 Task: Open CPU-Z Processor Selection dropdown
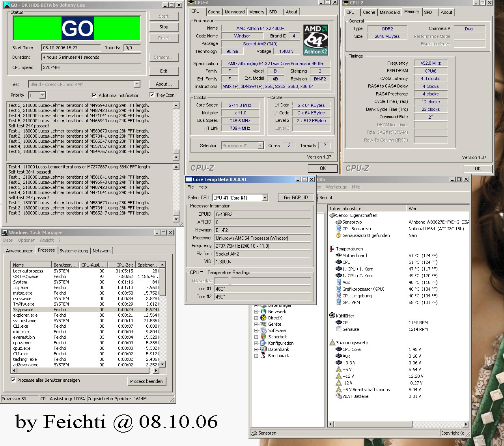pos(260,146)
